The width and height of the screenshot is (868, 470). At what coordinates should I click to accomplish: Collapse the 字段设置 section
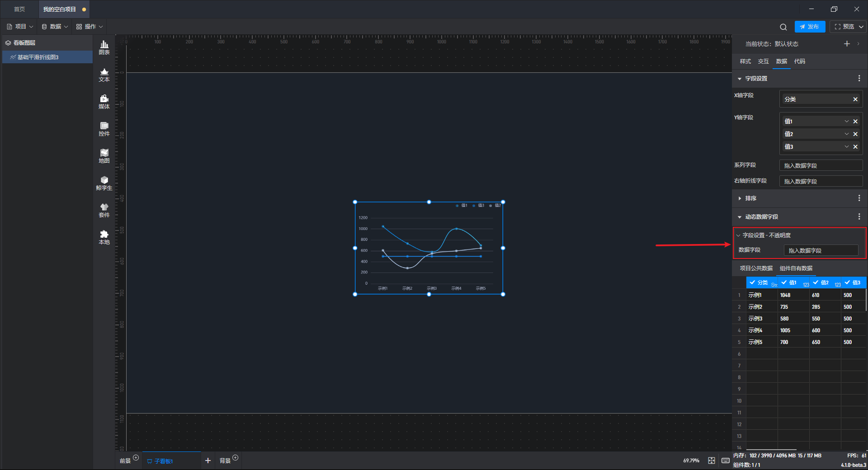tap(740, 79)
